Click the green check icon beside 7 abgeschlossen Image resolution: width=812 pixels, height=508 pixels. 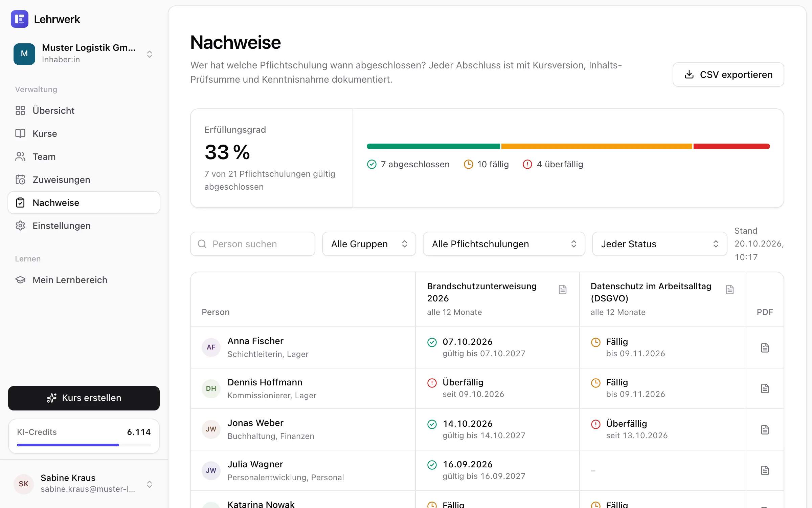[x=371, y=164]
